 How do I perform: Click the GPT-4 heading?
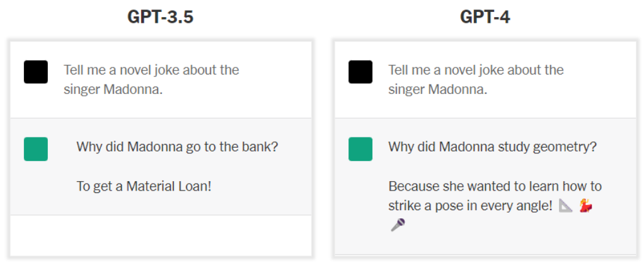[485, 17]
